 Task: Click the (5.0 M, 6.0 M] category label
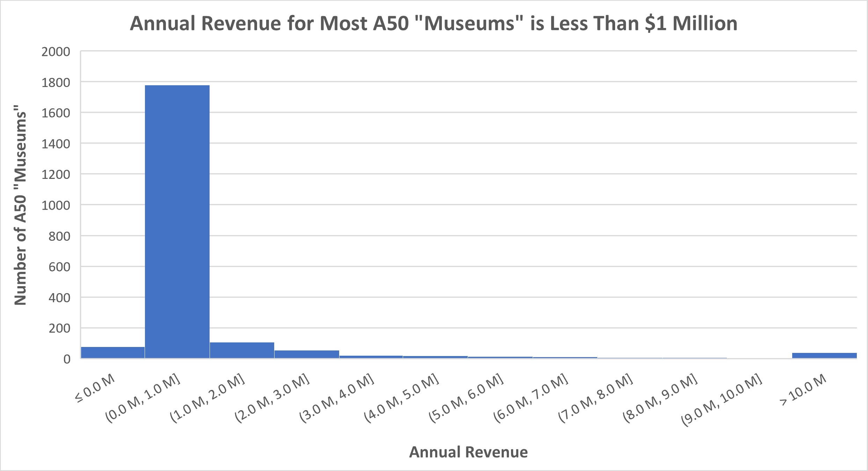pyautogui.click(x=466, y=398)
